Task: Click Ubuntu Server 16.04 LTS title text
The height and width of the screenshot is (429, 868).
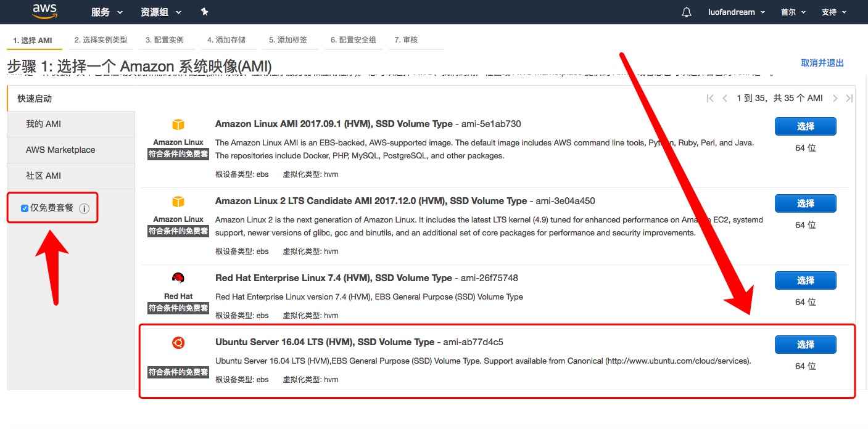Action: click(x=324, y=342)
